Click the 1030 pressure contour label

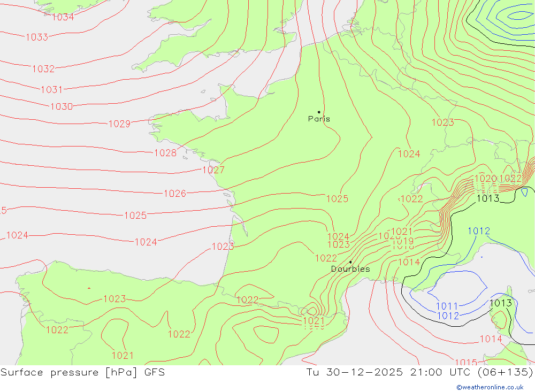(62, 106)
